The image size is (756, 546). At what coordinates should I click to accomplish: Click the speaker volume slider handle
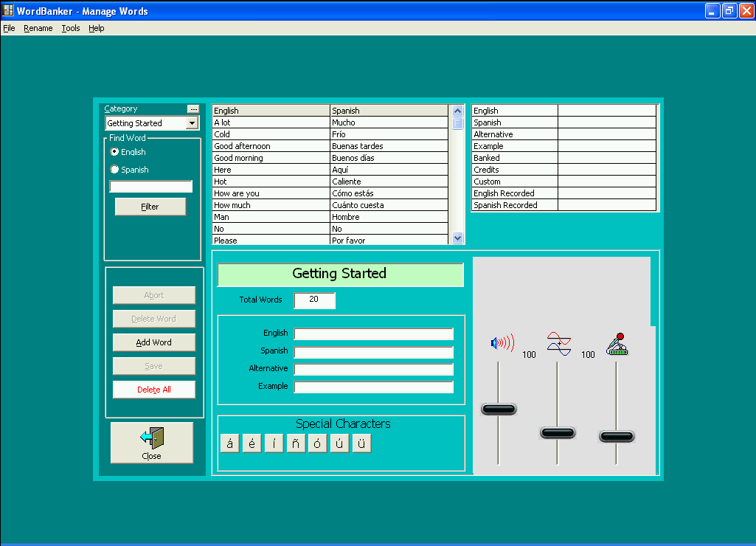point(499,409)
